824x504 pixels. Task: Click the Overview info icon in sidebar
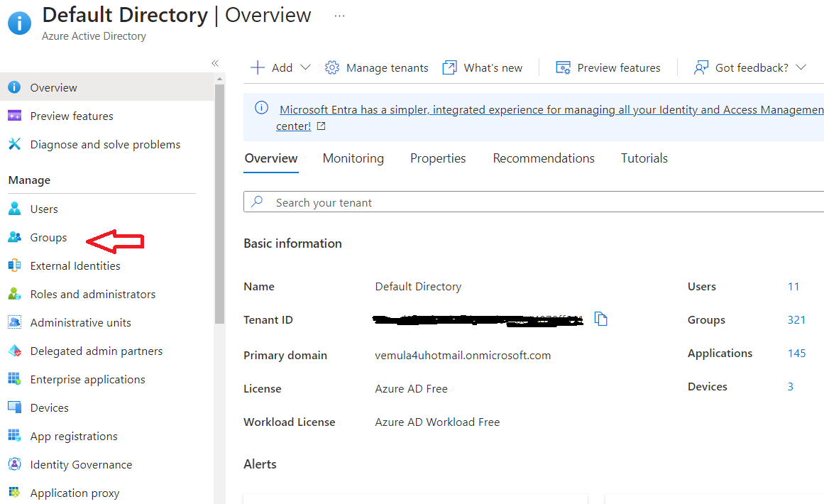coord(15,87)
